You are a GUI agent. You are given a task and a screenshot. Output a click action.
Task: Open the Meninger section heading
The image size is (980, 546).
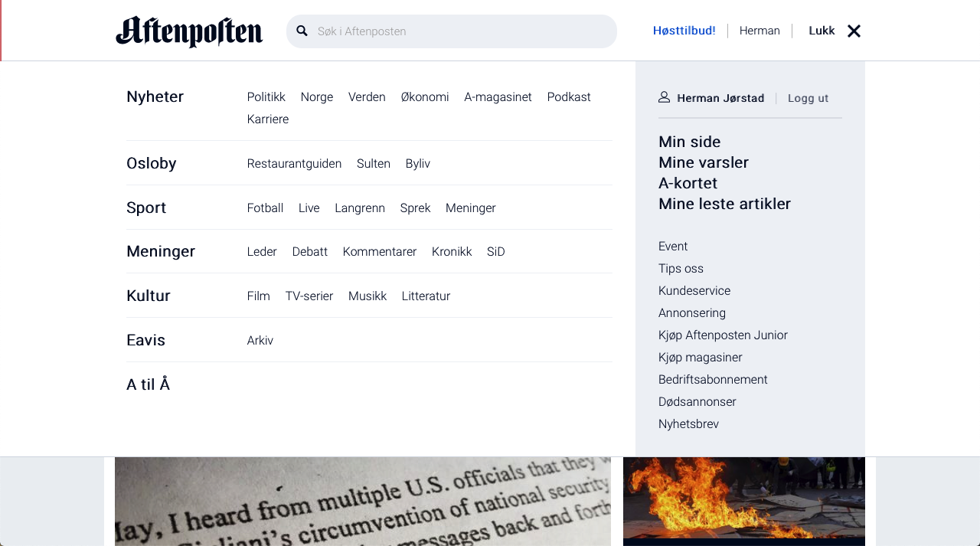click(161, 251)
